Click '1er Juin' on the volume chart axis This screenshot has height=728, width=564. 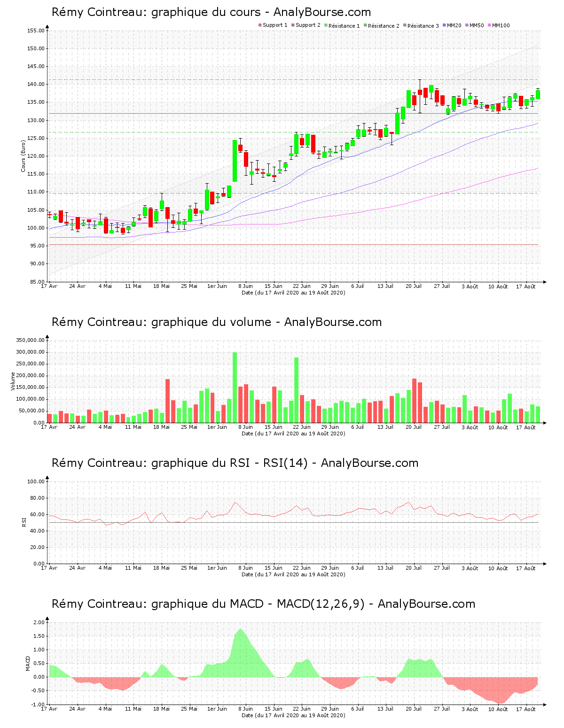217,427
